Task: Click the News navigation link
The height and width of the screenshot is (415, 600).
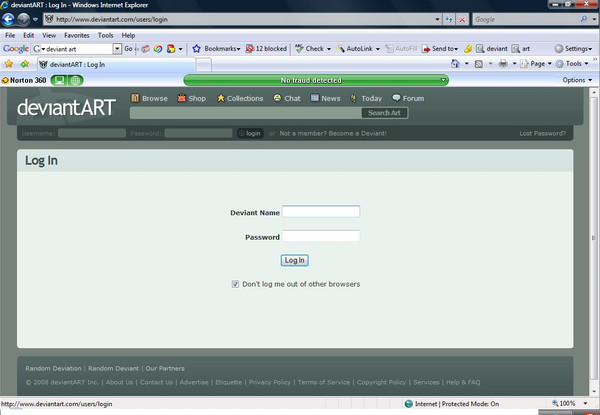Action: tap(325, 98)
